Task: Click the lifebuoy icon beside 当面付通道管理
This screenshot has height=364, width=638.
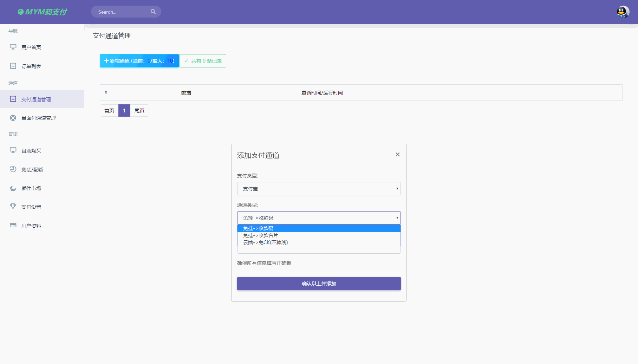Action: point(13,118)
